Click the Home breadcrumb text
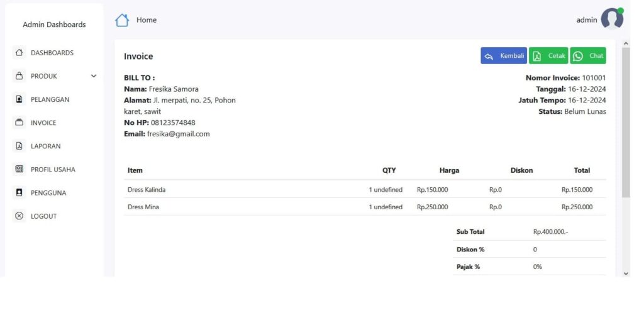Screen dimensions: 644x318 point(147,20)
